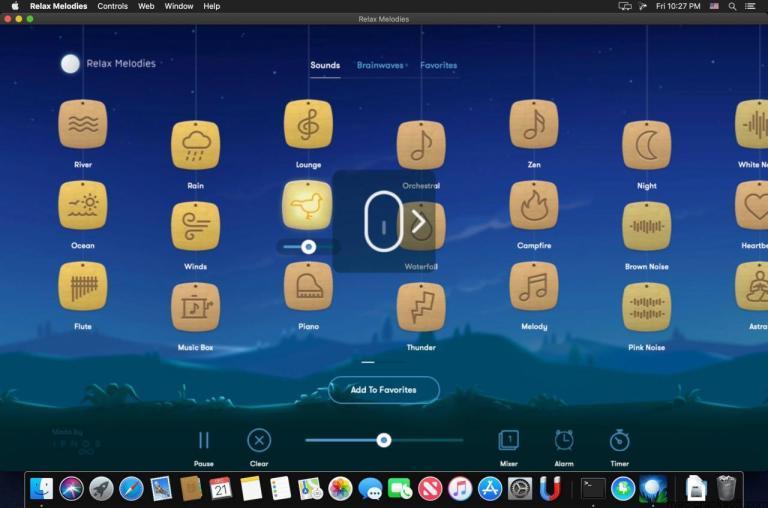Screen dimensions: 768x508
Task: Toggle the Thunder sound tile
Action: (x=421, y=307)
